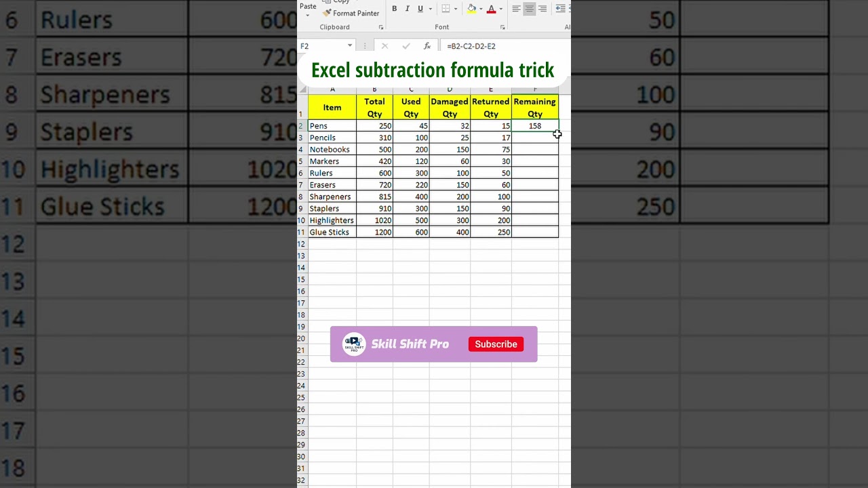Select the Notebooks cell
The width and height of the screenshot is (868, 488).
(332, 150)
